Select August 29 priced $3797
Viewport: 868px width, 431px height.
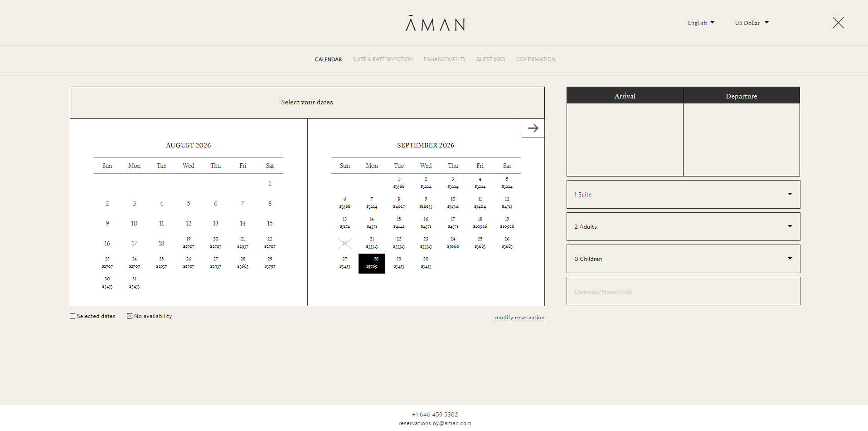click(x=270, y=263)
